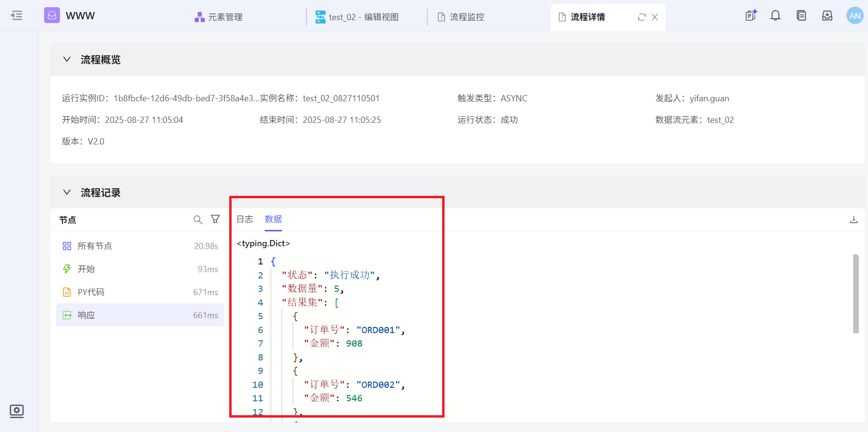Click the refresh icon on 流程详情 tab
Viewport: 868px width, 432px height.
[642, 17]
